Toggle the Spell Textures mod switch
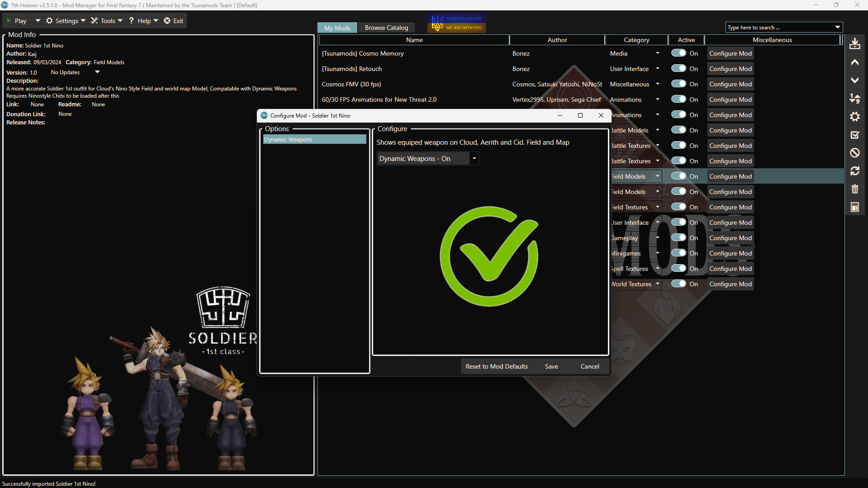The height and width of the screenshot is (488, 868). pos(678,268)
